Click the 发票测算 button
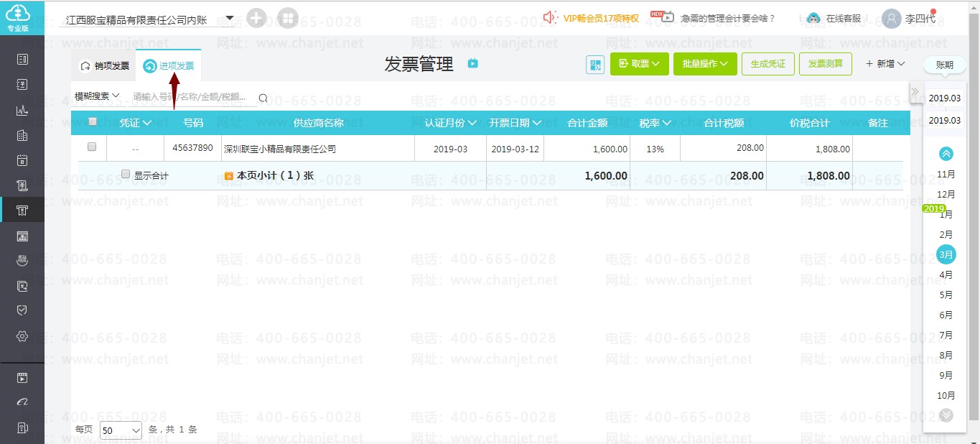This screenshot has width=980, height=444. tap(826, 64)
